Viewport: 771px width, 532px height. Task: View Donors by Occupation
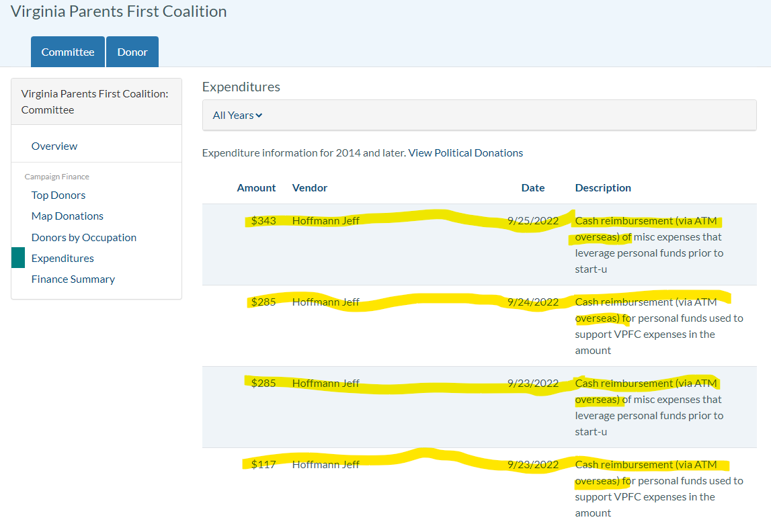coord(84,237)
